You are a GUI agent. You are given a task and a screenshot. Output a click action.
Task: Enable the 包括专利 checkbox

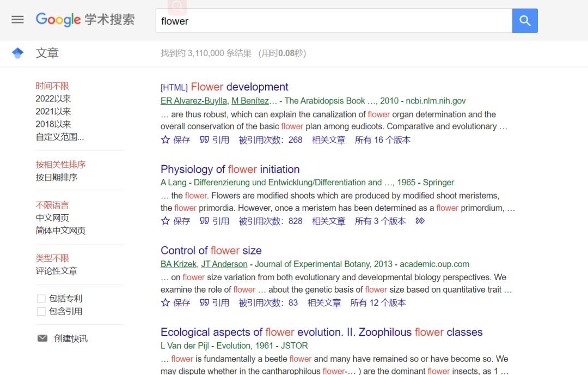click(41, 299)
